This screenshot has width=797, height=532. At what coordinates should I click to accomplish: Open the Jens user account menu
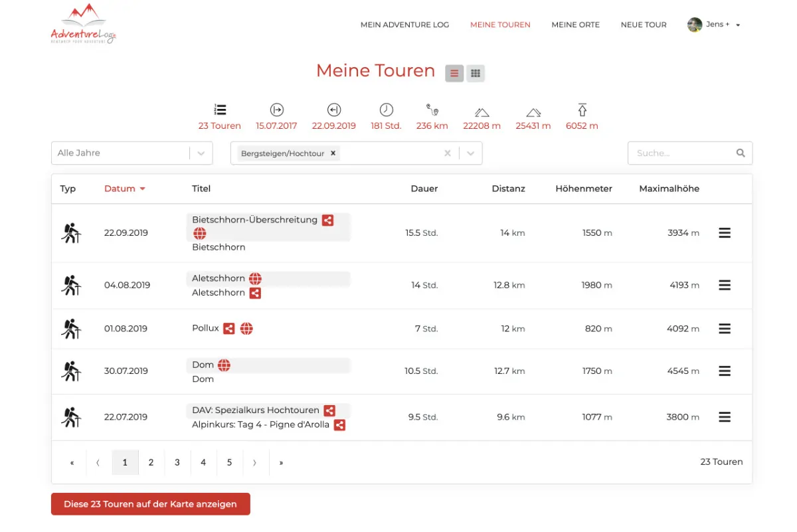pyautogui.click(x=714, y=25)
